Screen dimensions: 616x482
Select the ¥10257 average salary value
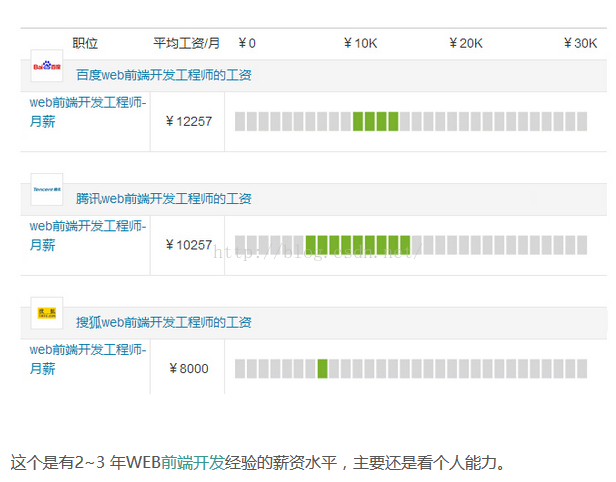coord(189,245)
